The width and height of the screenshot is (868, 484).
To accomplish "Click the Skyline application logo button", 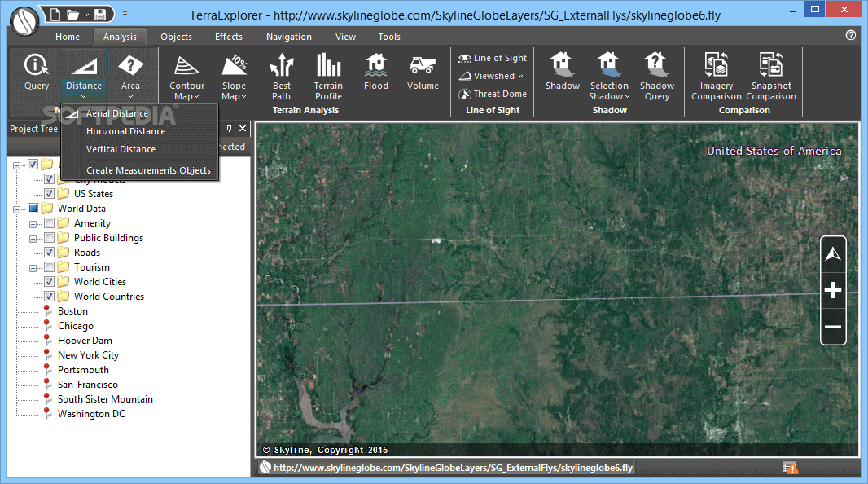I will [x=24, y=21].
